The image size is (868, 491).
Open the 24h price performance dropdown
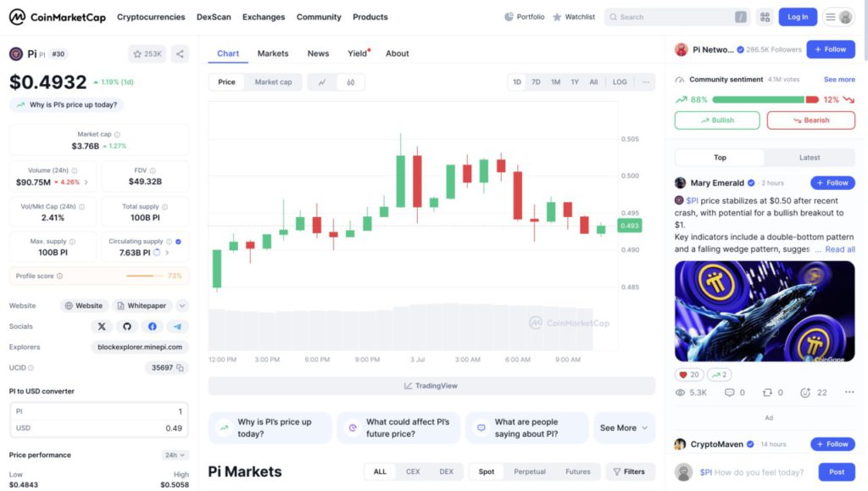(175, 455)
